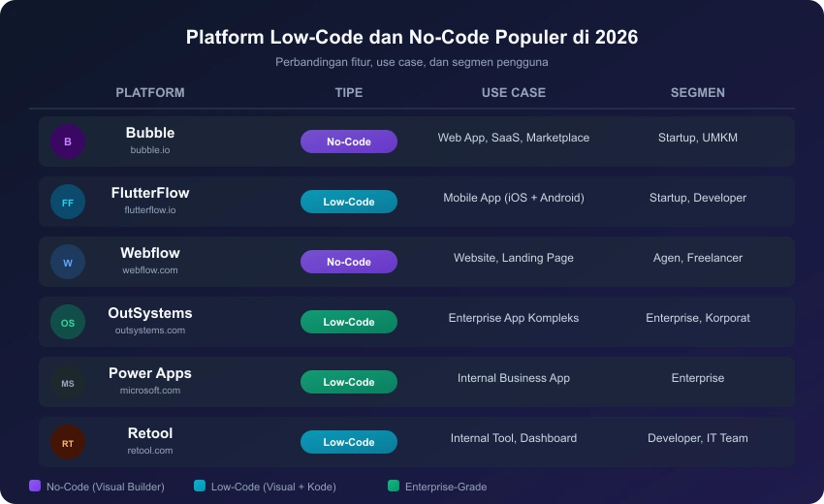This screenshot has width=824, height=504.
Task: Open the outsystems.com link
Action: tap(150, 331)
